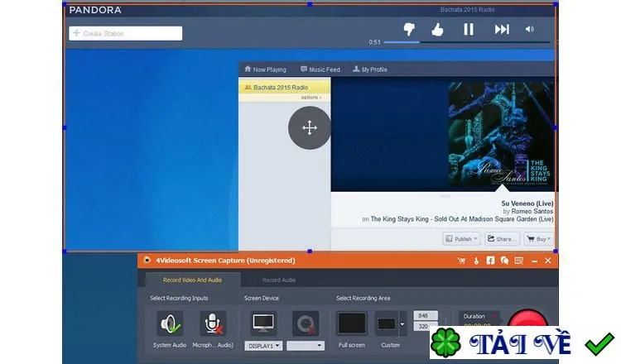Click the Share button under the song
Screen dimensions: 621x364
point(502,239)
